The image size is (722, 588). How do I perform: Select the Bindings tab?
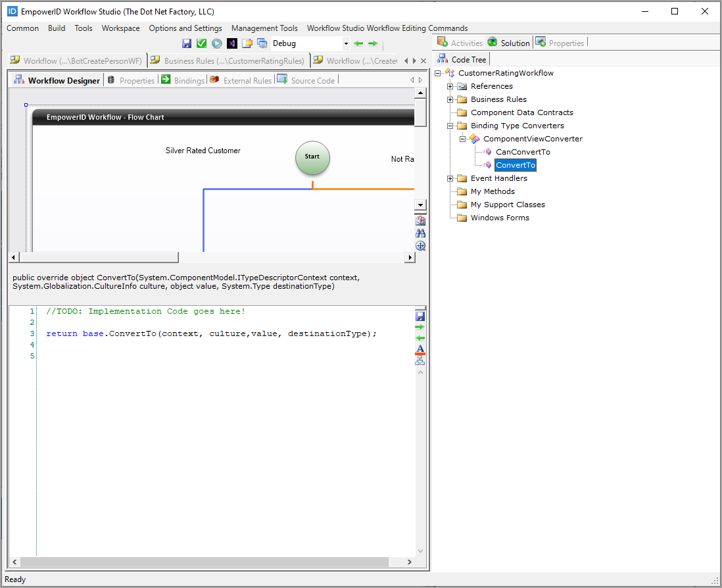[x=183, y=81]
